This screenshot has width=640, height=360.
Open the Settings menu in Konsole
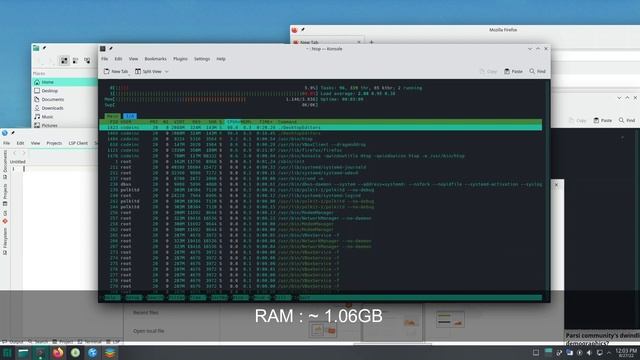(x=202, y=59)
